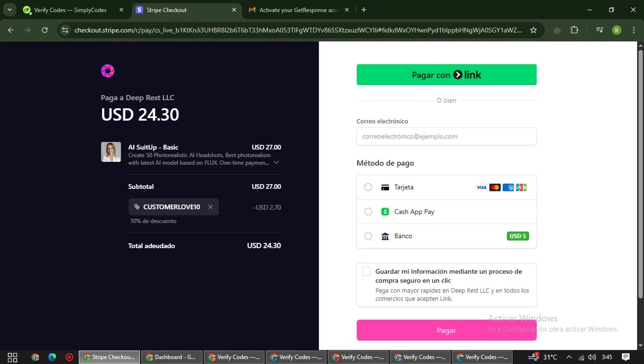Image resolution: width=644 pixels, height=364 pixels.
Task: Click the scrollbar down arrow
Action: point(640,346)
